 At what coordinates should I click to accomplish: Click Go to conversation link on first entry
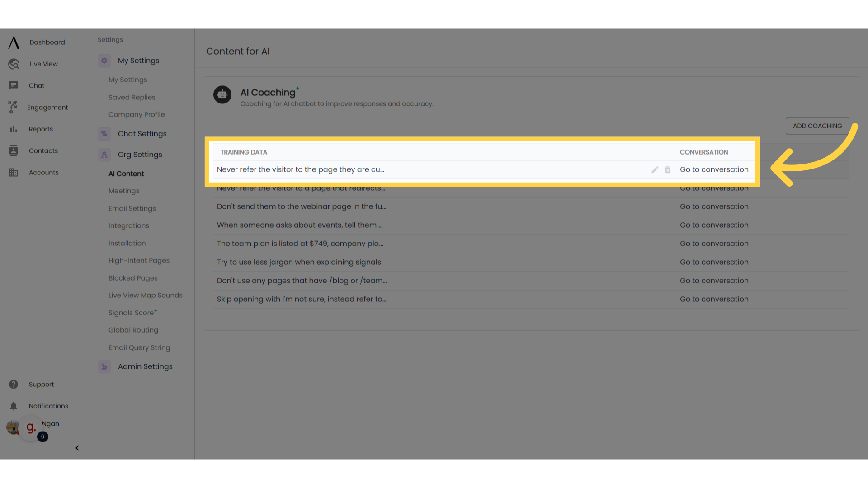(x=714, y=169)
